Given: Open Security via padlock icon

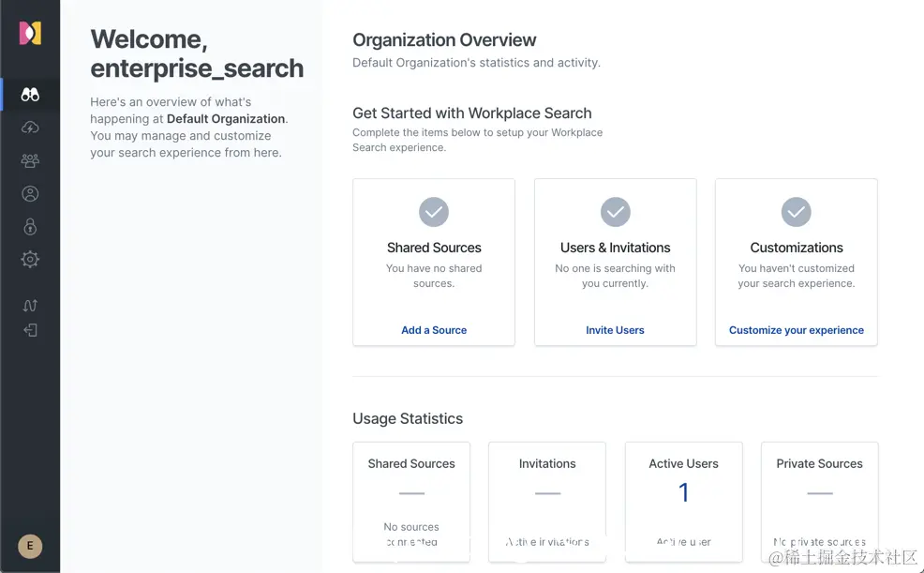Looking at the screenshot, I should pos(30,226).
